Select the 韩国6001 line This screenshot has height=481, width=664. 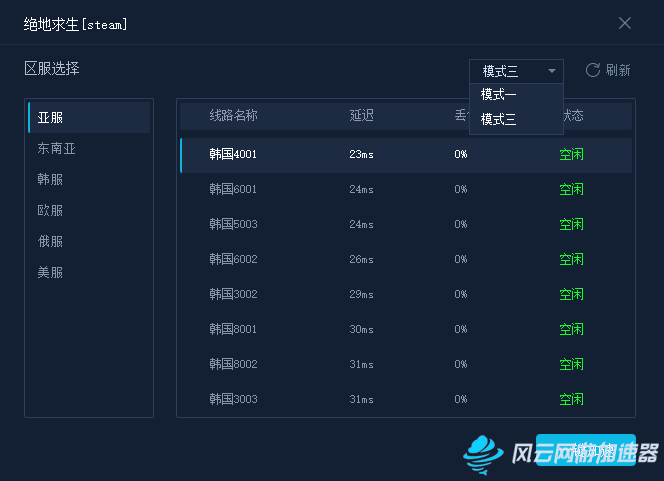(x=406, y=189)
